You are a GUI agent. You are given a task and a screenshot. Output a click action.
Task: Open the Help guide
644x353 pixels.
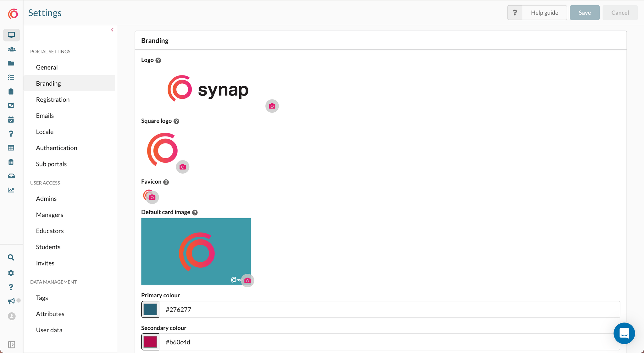tap(544, 13)
